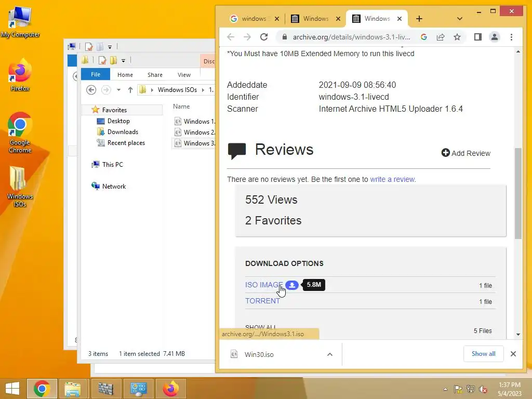Open Explorer quick access toolbar dropdown

point(124,61)
